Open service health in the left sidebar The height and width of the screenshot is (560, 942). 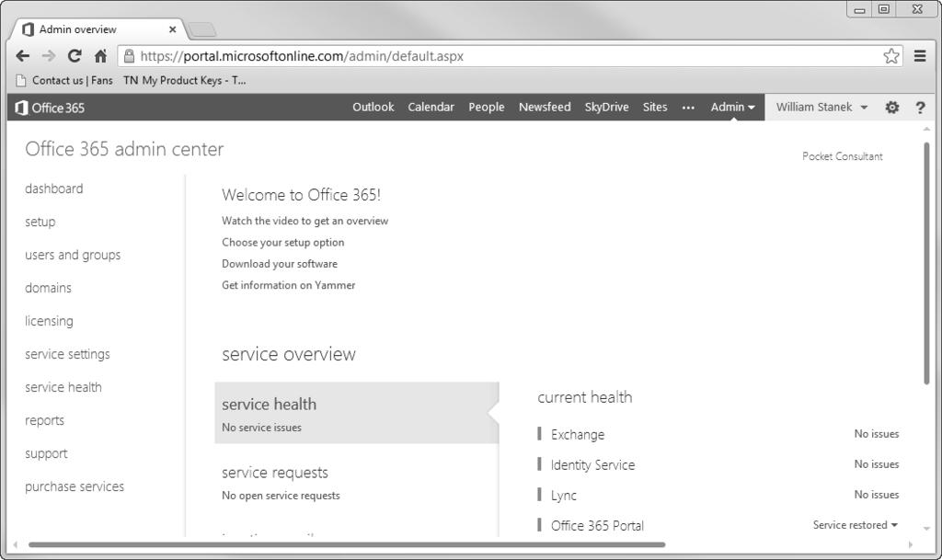[63, 387]
